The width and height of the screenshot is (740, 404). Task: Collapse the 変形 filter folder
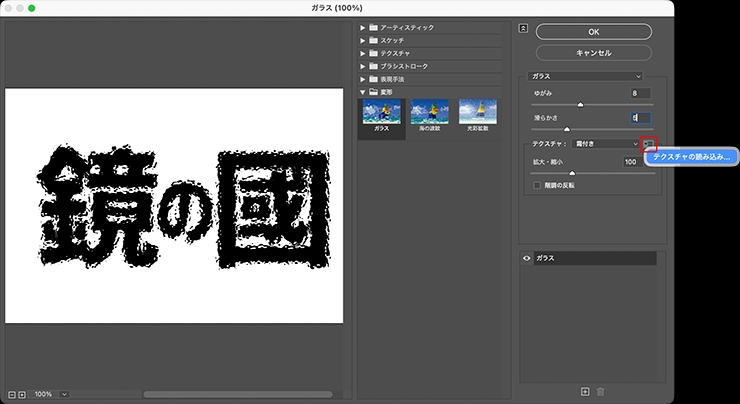(364, 92)
